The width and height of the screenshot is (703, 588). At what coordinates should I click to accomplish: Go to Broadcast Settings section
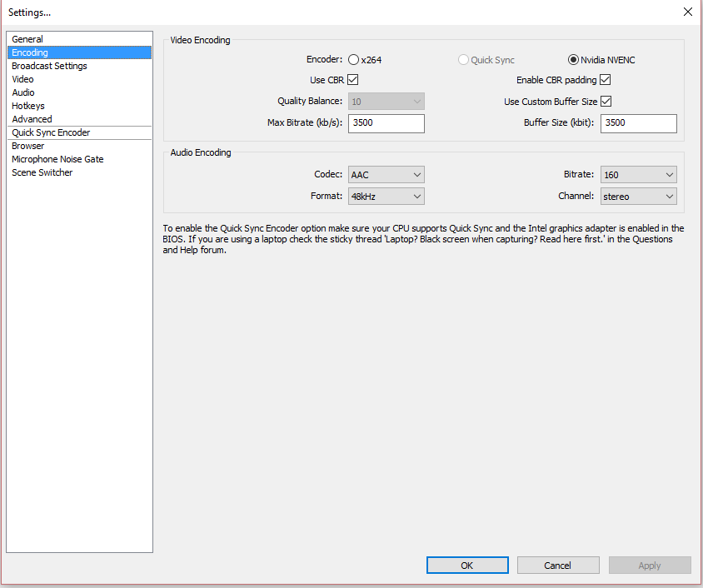(x=79, y=66)
